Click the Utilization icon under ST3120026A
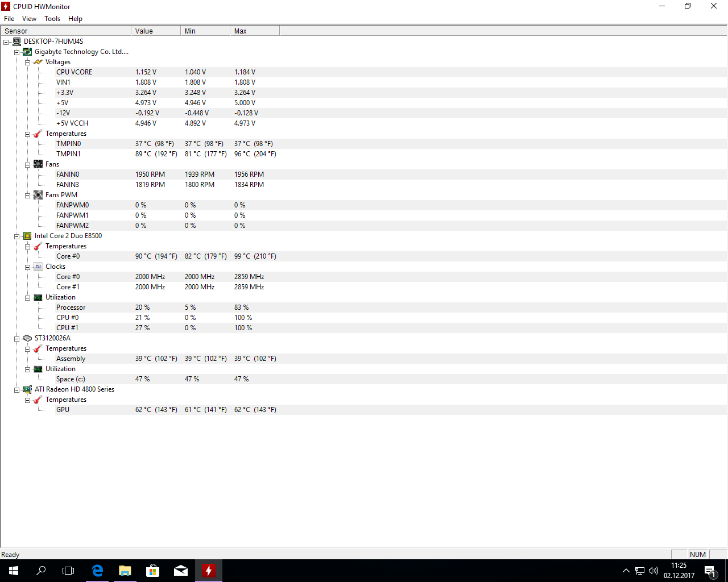The width and height of the screenshot is (728, 582). [38, 369]
